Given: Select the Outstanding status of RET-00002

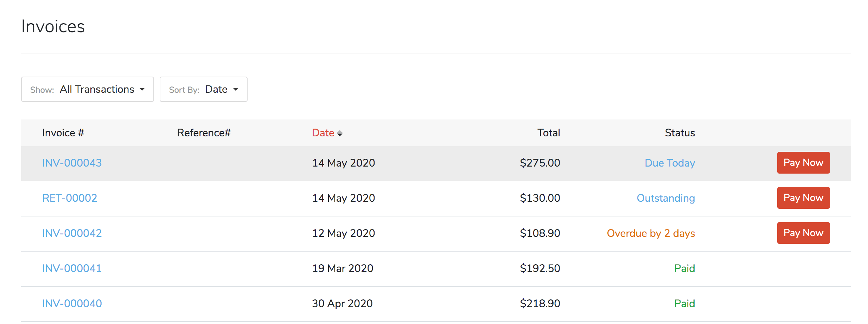Looking at the screenshot, I should (x=665, y=198).
